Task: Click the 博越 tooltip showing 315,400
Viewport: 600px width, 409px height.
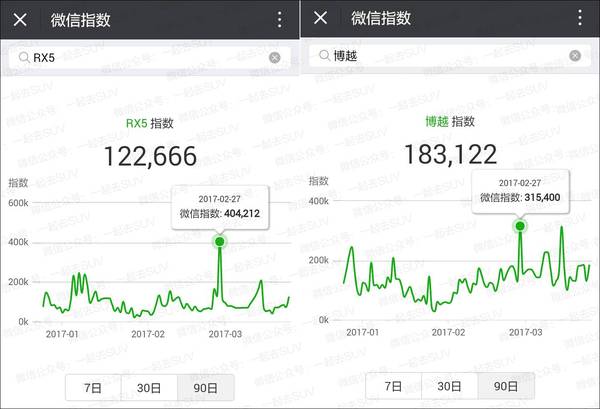Action: click(x=520, y=191)
